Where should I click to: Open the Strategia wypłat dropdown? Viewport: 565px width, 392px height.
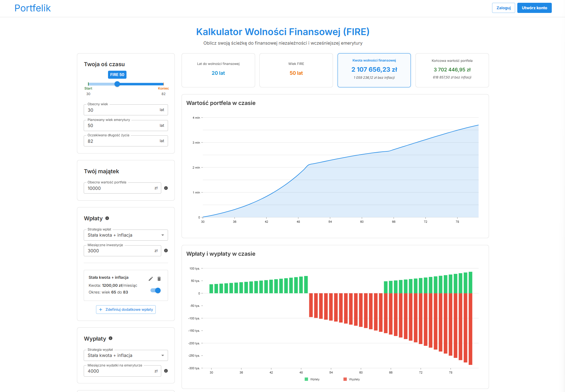click(x=126, y=355)
